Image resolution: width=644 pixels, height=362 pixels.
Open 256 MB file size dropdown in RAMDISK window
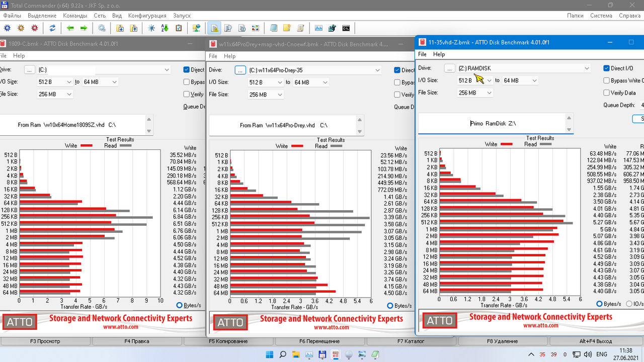click(x=475, y=93)
